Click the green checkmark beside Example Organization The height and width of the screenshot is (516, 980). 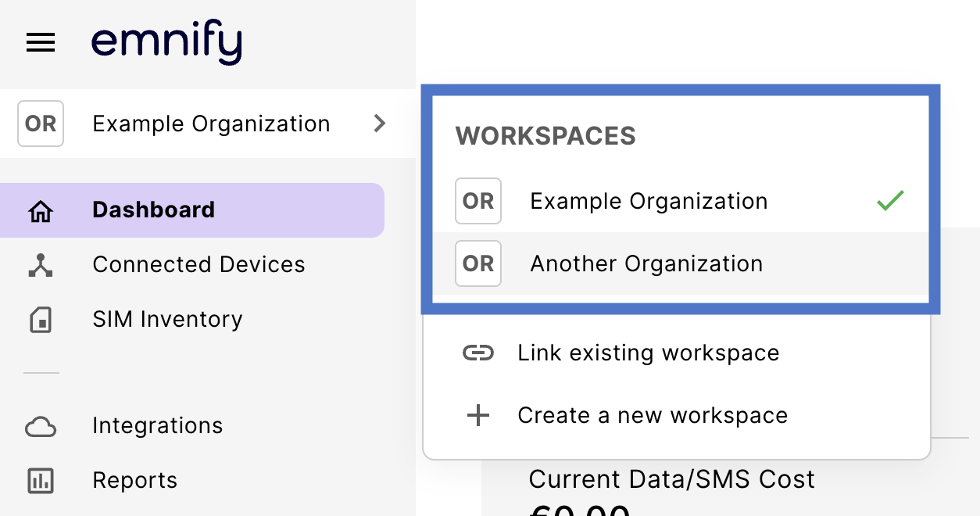pos(890,201)
